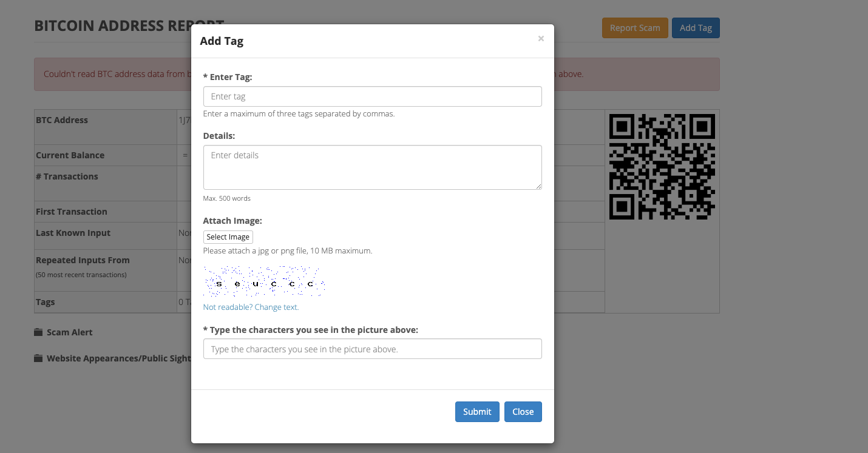Click the Scam Alert folder icon
The height and width of the screenshot is (453, 868).
point(38,332)
